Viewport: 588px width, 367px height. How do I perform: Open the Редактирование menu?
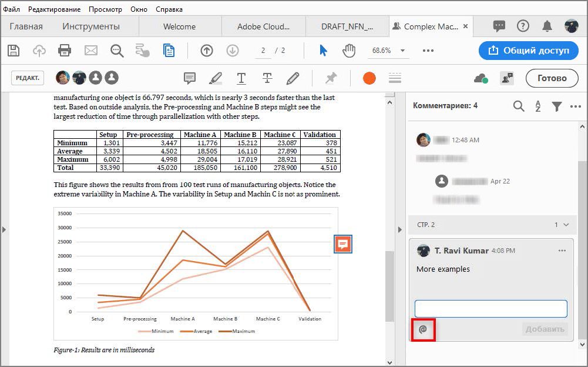tap(55, 9)
